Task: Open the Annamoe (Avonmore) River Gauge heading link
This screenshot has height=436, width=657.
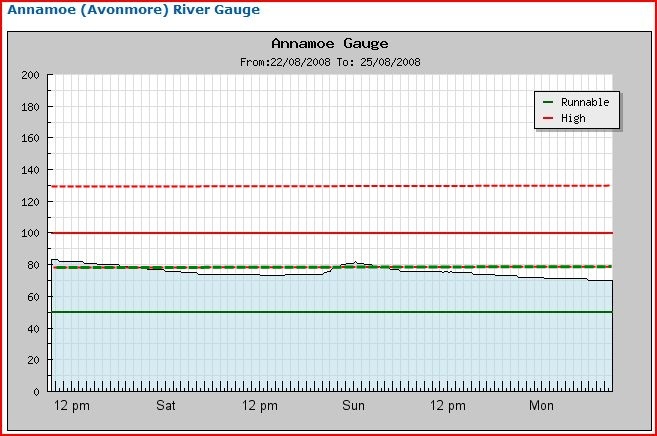Action: click(x=134, y=10)
